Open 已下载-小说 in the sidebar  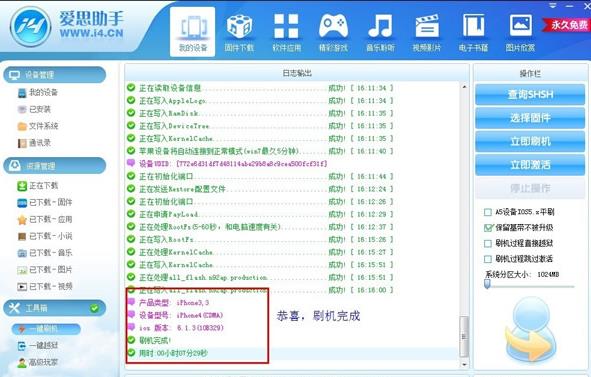coord(45,236)
